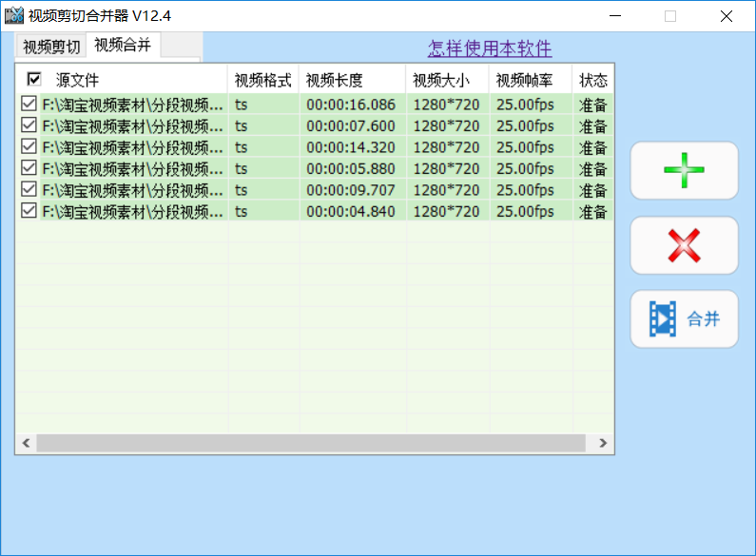
Task: Switch to the 视频剪切 tab
Action: (51, 47)
